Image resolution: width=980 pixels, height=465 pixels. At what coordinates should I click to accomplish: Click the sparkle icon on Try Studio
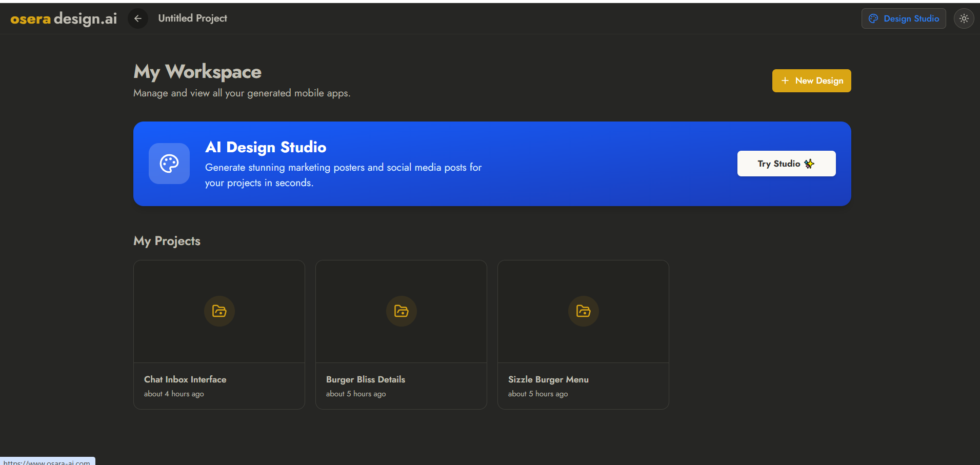809,164
